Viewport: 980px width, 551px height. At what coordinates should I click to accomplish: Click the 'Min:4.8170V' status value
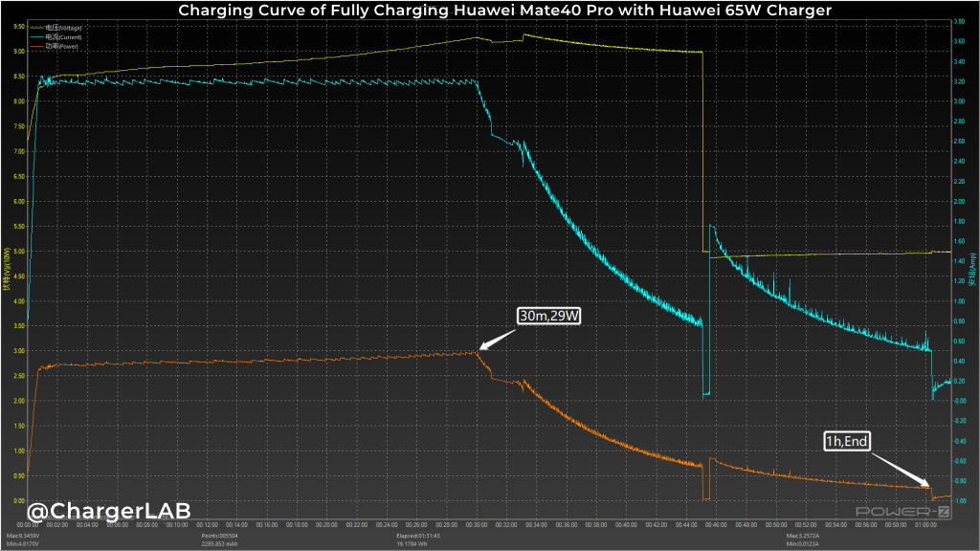click(x=23, y=543)
